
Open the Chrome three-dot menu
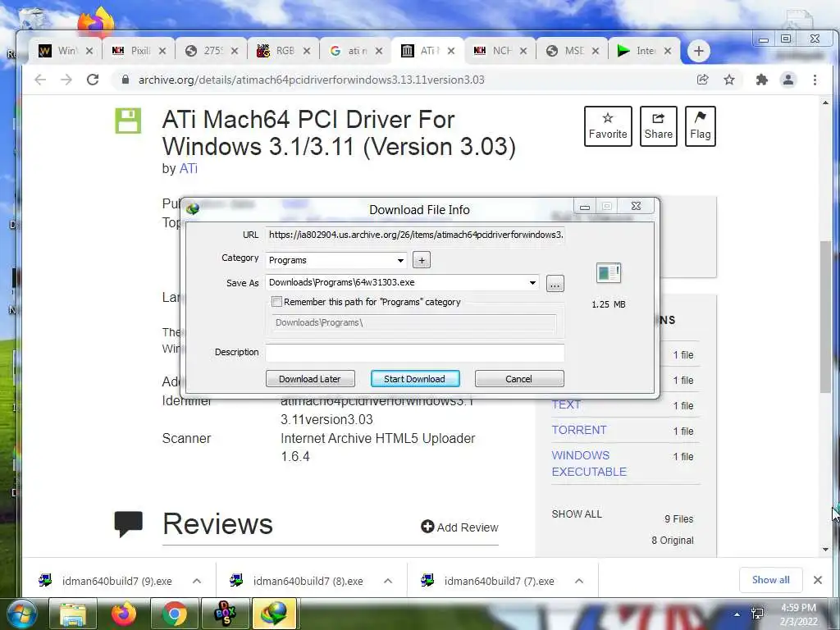pyautogui.click(x=815, y=80)
